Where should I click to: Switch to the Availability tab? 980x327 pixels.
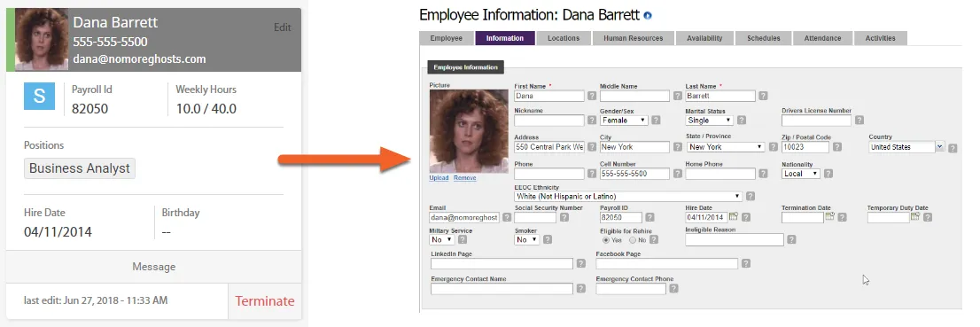coord(704,38)
